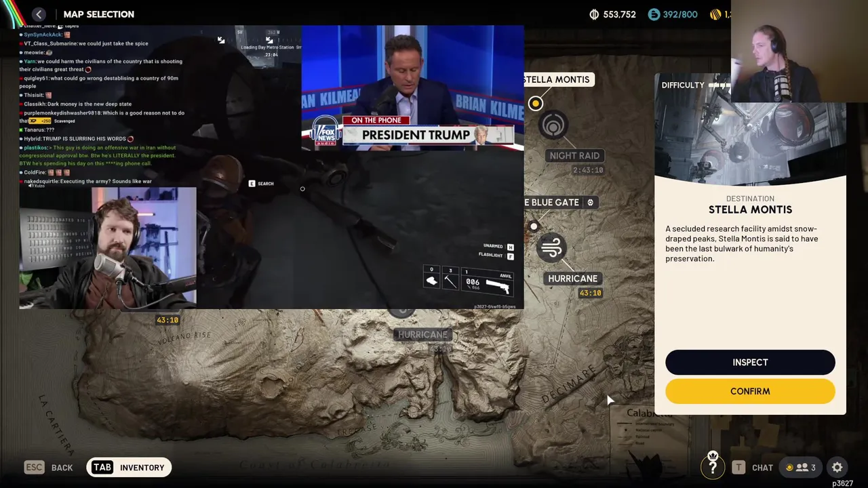Viewport: 868px width, 488px height.
Task: Click the President Trump caption banner
Action: coord(427,135)
